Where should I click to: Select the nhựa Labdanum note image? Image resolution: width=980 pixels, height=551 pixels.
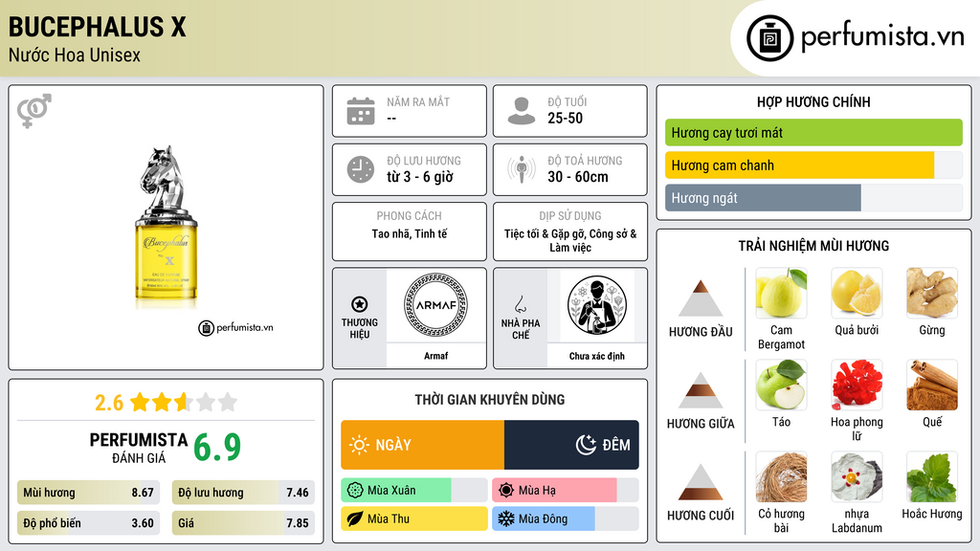point(857,477)
